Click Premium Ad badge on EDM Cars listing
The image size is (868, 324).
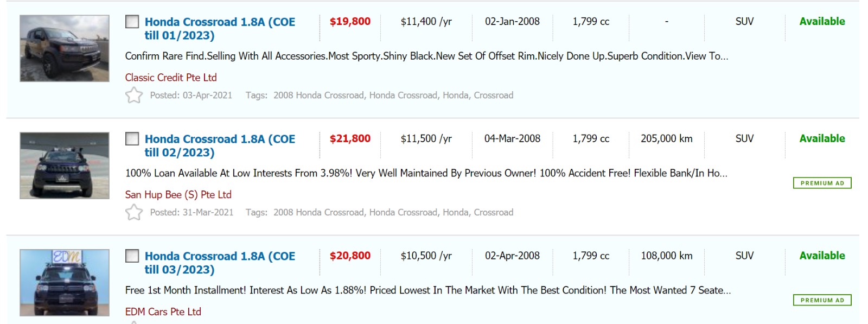pos(822,300)
